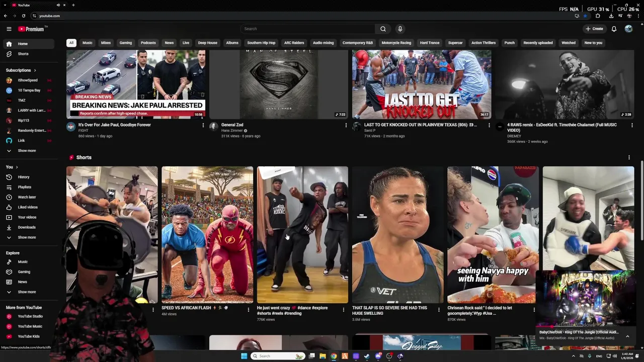Open Watch later in the sidebar
Viewport: 644px width, 362px height.
click(x=28, y=197)
